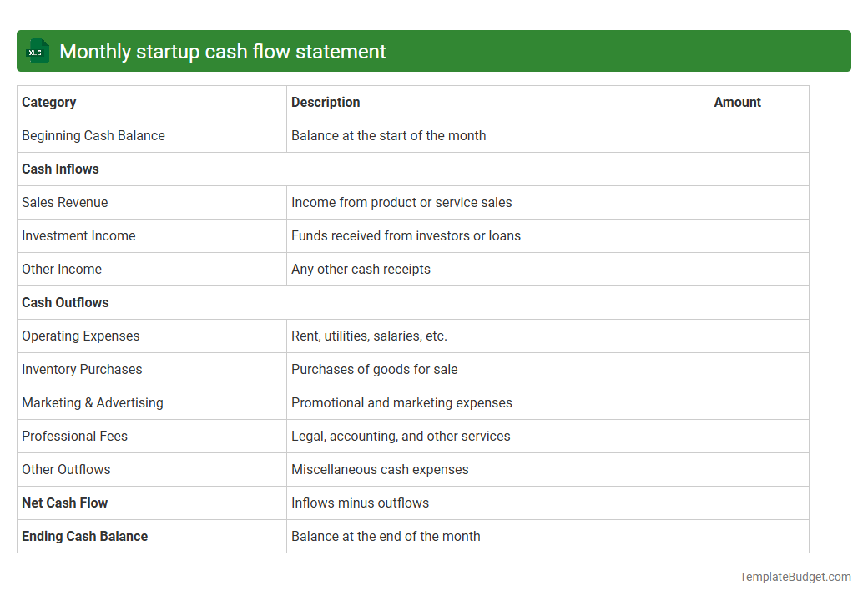Click the Cash Outflows section header
The image size is (868, 601).
click(65, 302)
